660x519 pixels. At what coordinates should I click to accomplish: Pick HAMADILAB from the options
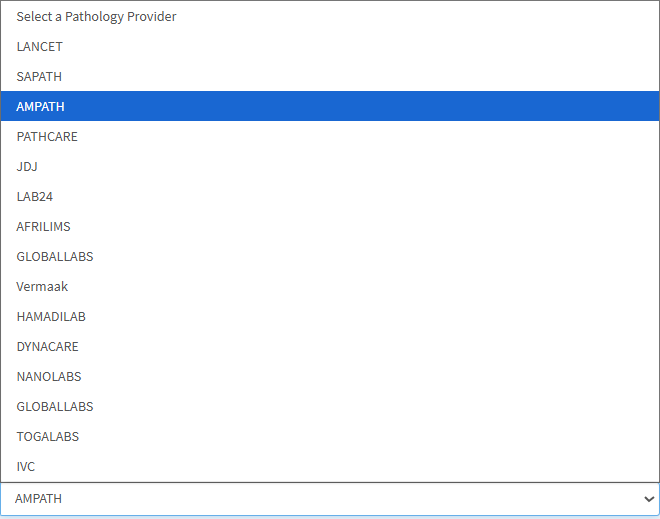pos(51,316)
